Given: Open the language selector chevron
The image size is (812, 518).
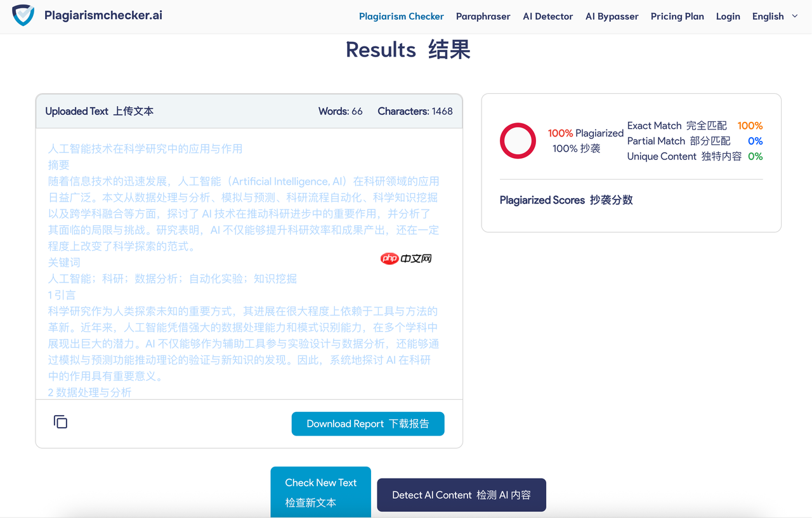Looking at the screenshot, I should coord(794,16).
